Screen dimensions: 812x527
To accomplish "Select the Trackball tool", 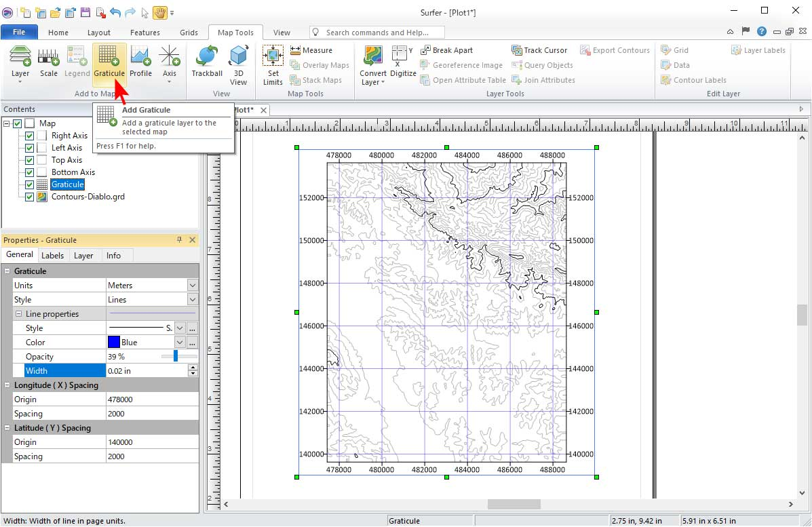I will tap(207, 61).
